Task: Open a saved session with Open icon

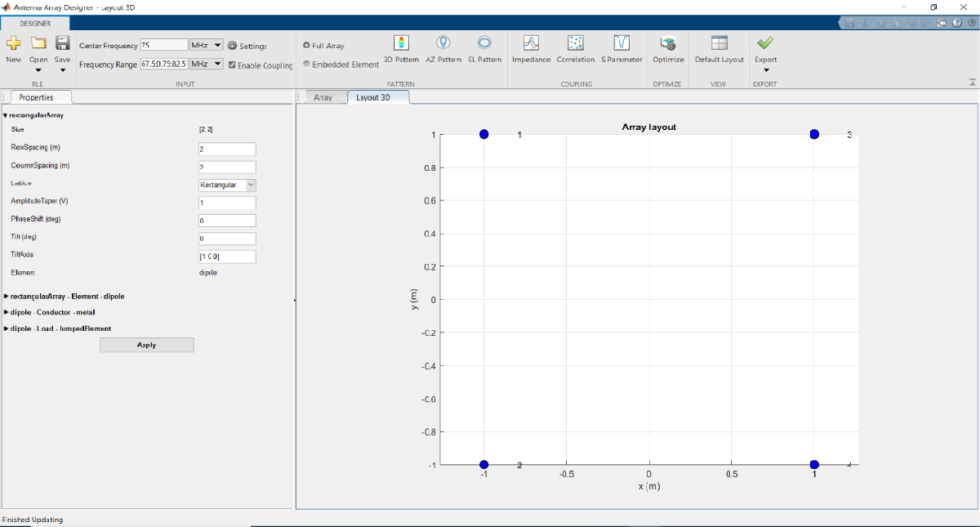Action: (x=38, y=42)
